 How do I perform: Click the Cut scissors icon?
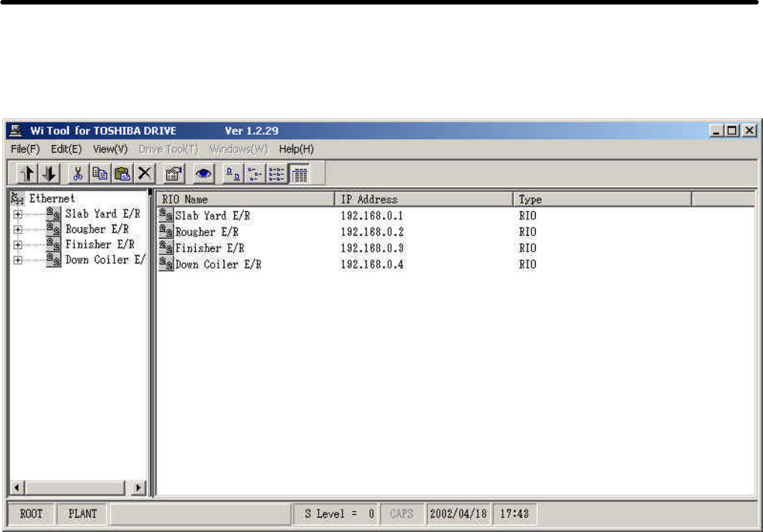click(x=78, y=174)
